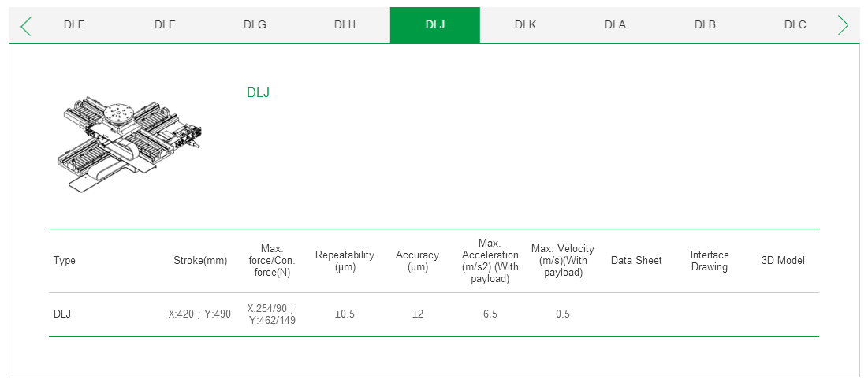Select the DLJ entry in the table row
868x383 pixels.
coord(62,314)
